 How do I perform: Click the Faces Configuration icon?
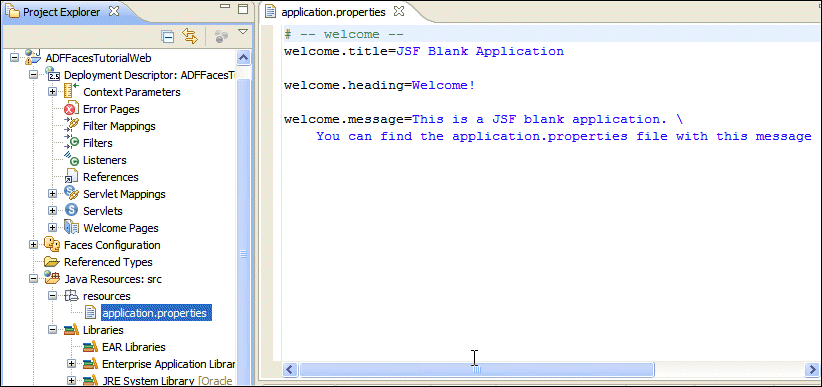point(52,244)
